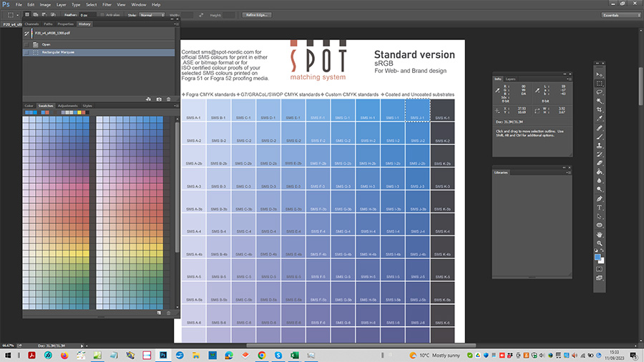The height and width of the screenshot is (362, 644).
Task: Toggle history source box beside Rectangular Marquee
Action: tap(26, 52)
